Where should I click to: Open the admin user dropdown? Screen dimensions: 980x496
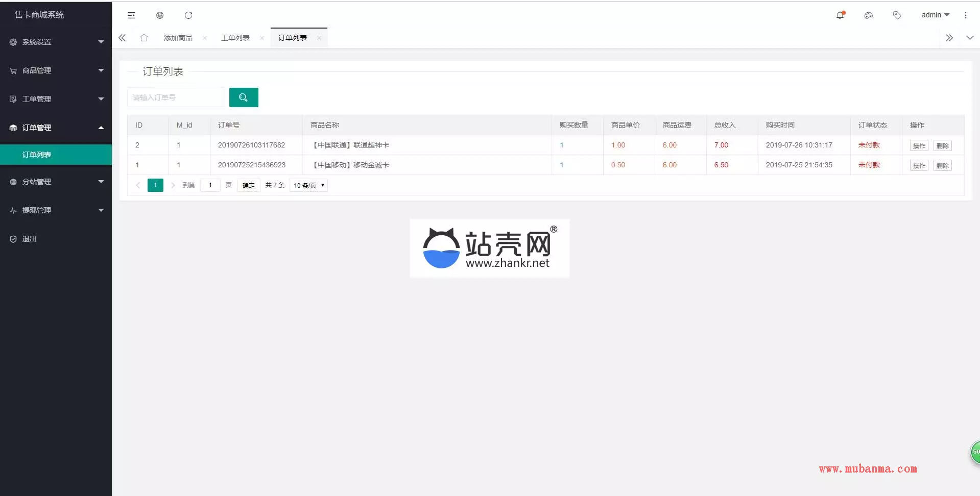(x=935, y=15)
